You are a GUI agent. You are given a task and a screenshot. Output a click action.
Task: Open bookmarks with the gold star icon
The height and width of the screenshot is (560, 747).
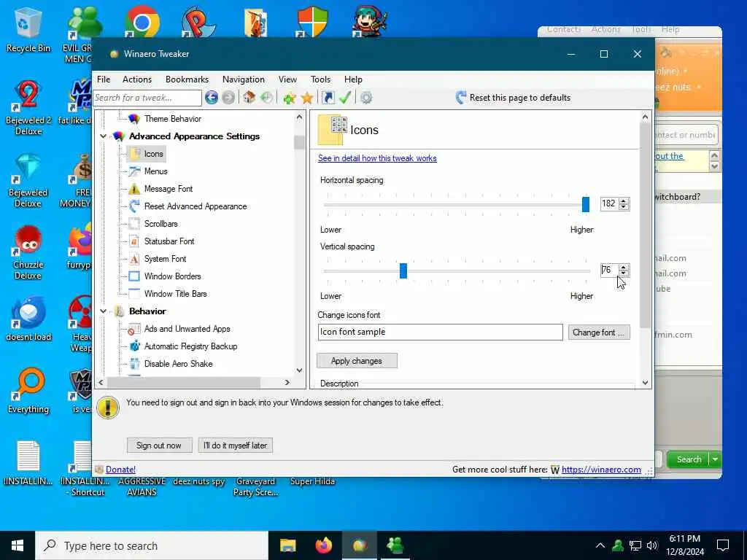pyautogui.click(x=307, y=98)
